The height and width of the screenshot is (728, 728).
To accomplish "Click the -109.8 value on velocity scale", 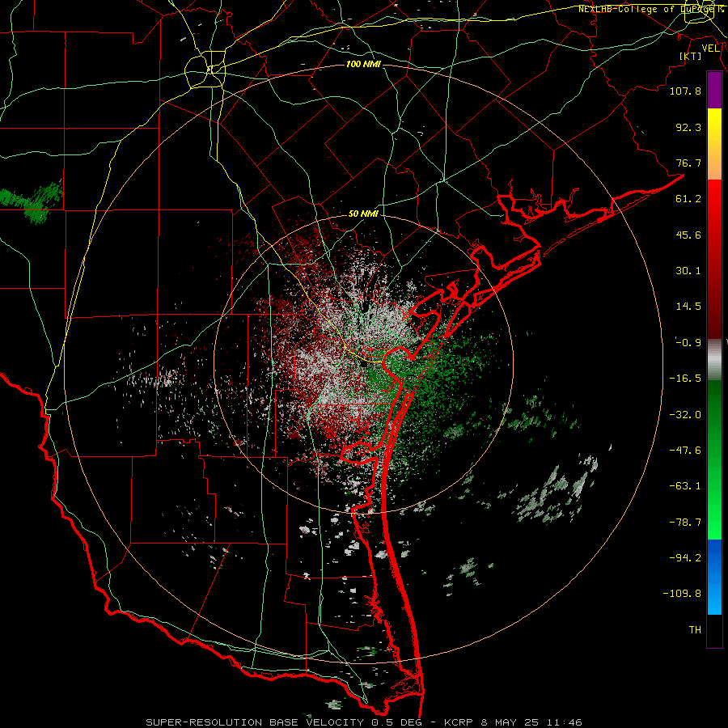I will [x=682, y=594].
